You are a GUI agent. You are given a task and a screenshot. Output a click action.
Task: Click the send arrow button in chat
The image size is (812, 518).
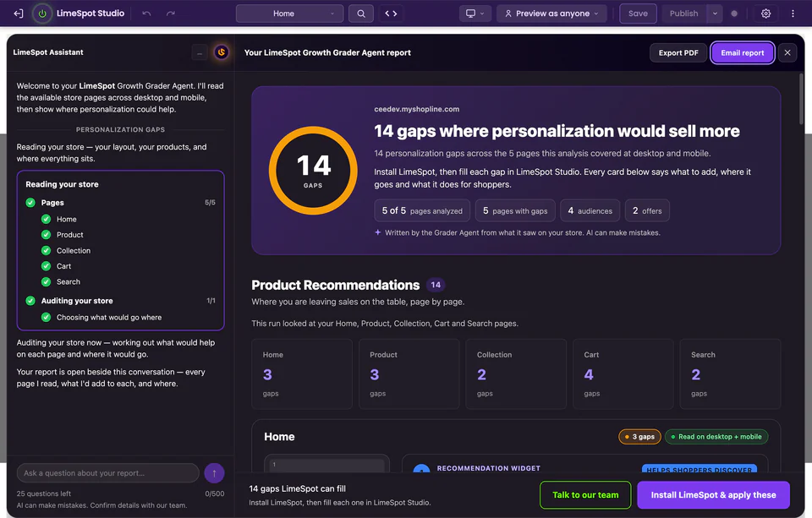[x=214, y=473]
